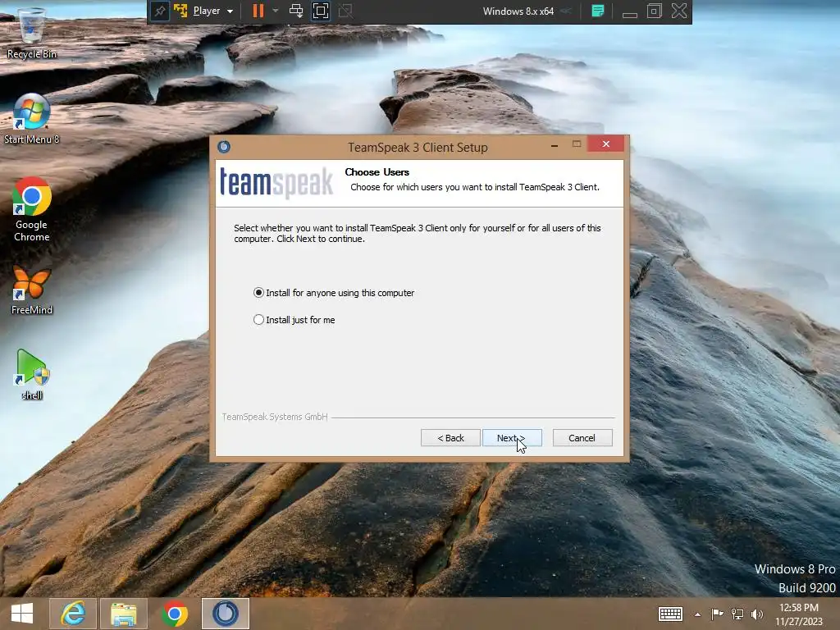This screenshot has height=630, width=840.
Task: Choose Install just for me option
Action: [x=294, y=320]
